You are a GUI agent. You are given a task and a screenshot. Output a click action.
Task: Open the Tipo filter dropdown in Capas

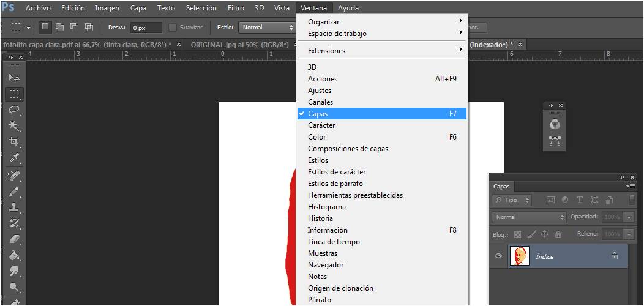point(512,200)
